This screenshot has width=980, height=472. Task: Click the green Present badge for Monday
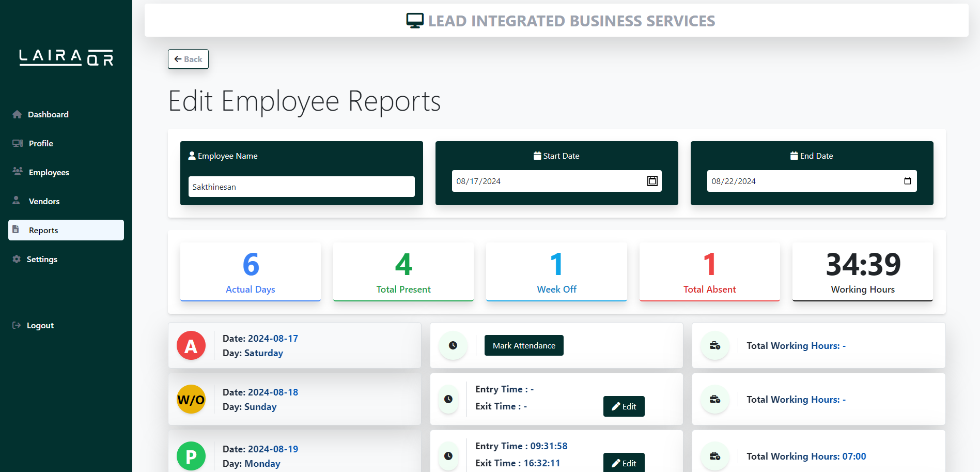191,456
